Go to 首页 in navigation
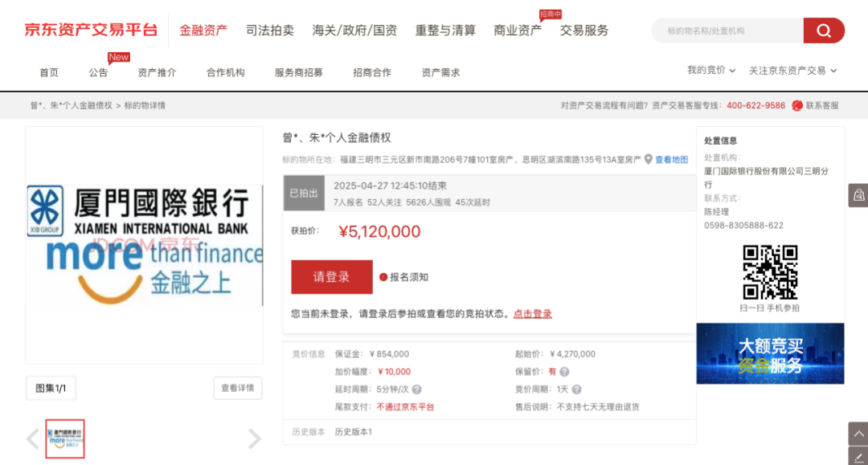Screen dimensions: 868x465 (49, 72)
